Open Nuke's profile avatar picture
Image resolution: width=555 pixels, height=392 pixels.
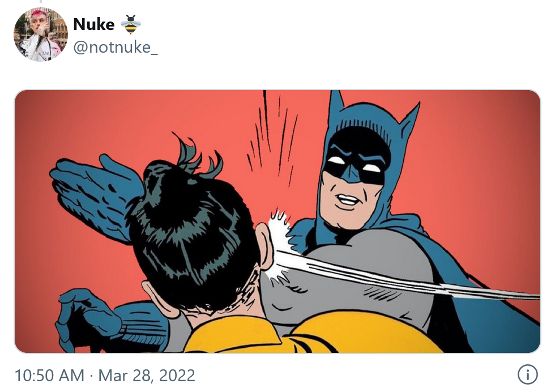click(x=40, y=35)
